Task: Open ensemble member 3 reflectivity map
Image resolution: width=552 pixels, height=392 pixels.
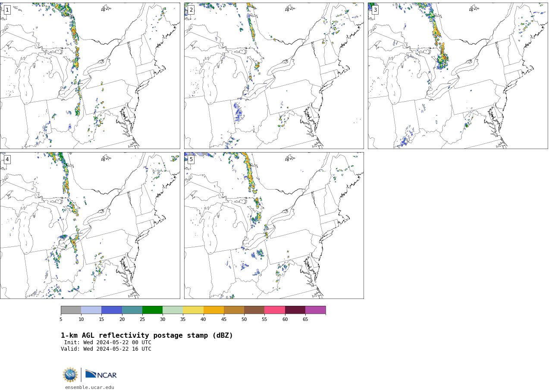Action: [x=458, y=76]
